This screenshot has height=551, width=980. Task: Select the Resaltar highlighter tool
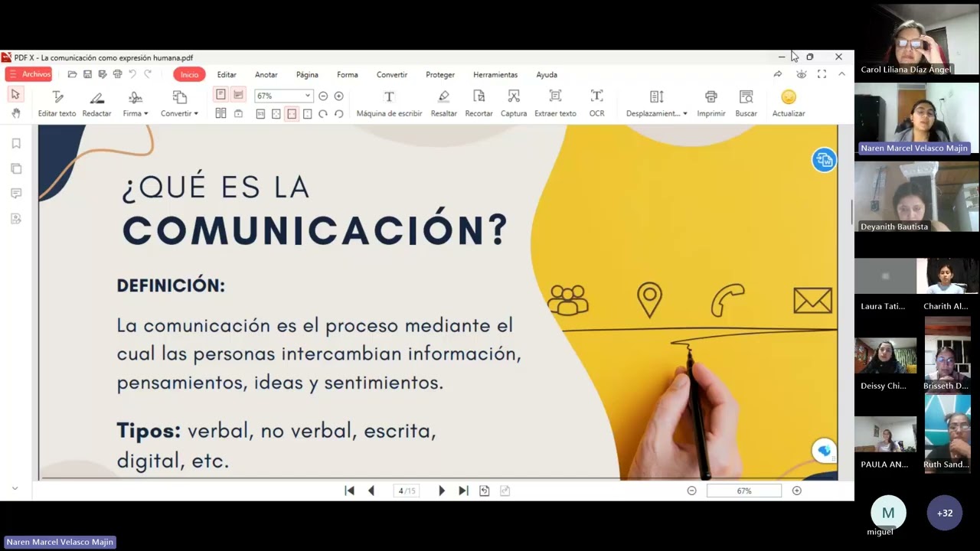click(x=443, y=103)
